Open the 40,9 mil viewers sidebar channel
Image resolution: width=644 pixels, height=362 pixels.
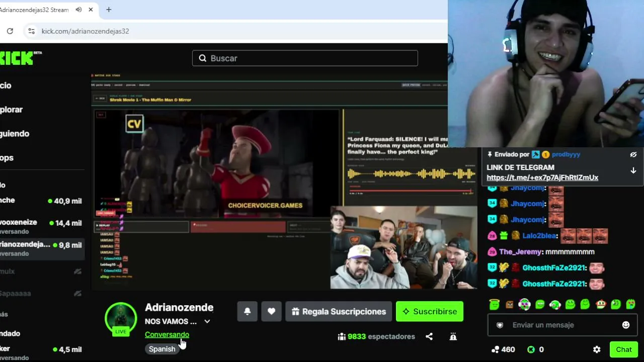pos(42,201)
